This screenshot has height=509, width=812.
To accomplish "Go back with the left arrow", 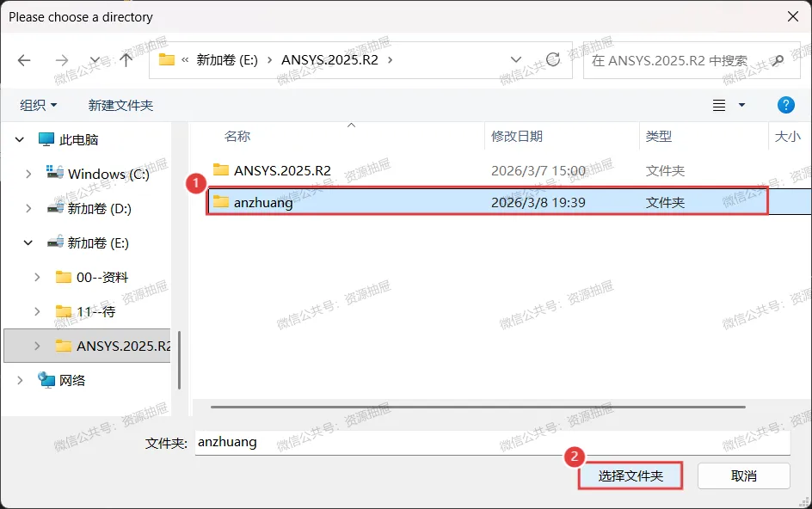I will (24, 60).
